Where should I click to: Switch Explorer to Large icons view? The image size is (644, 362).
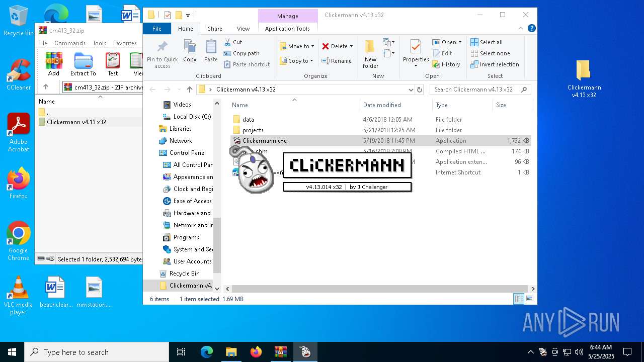529,299
